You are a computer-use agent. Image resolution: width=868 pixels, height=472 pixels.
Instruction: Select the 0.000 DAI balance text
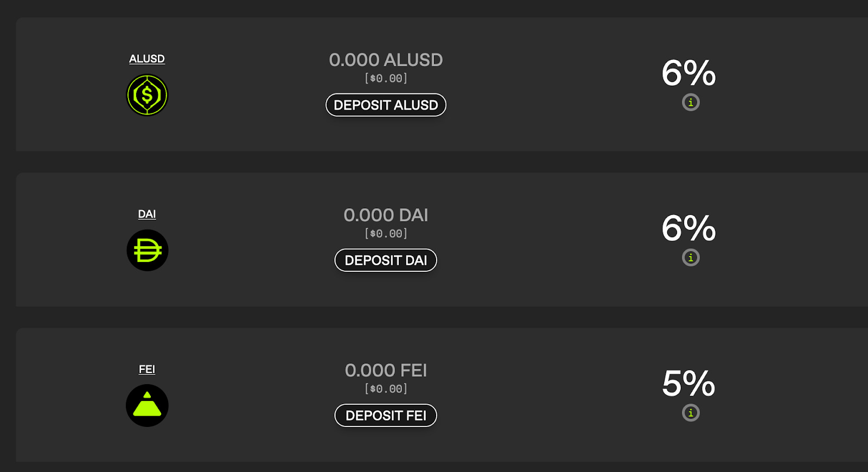(x=386, y=215)
